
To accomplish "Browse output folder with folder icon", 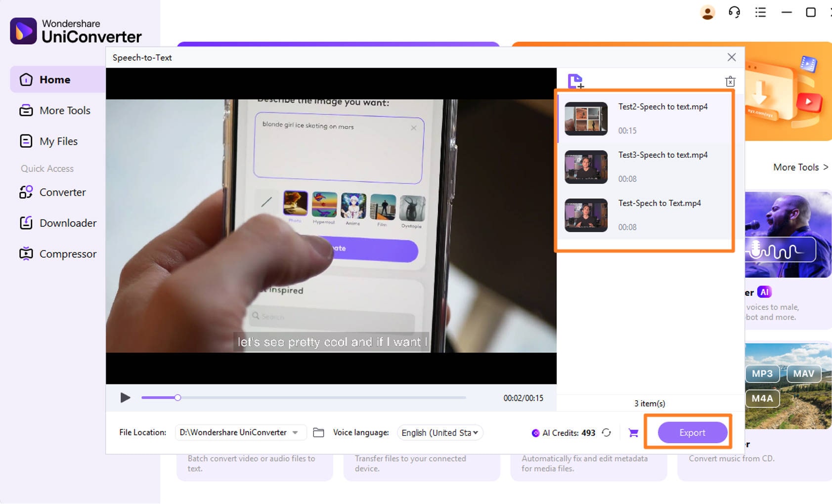I will [319, 433].
